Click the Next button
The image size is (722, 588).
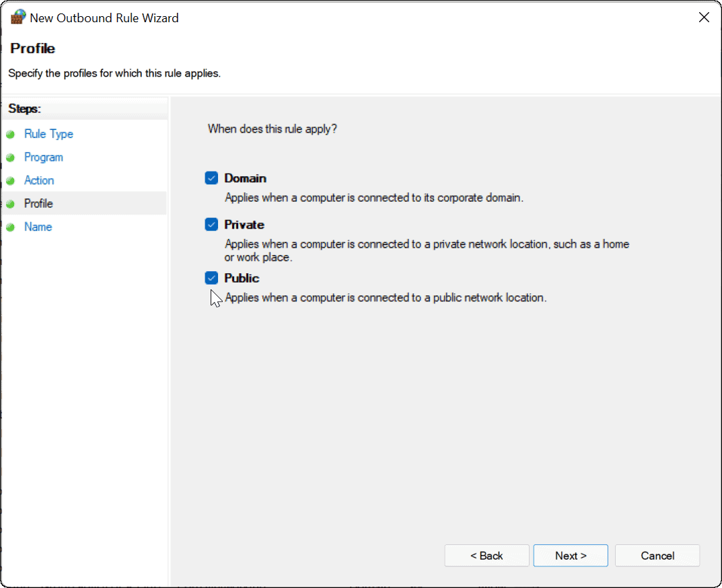pos(570,556)
